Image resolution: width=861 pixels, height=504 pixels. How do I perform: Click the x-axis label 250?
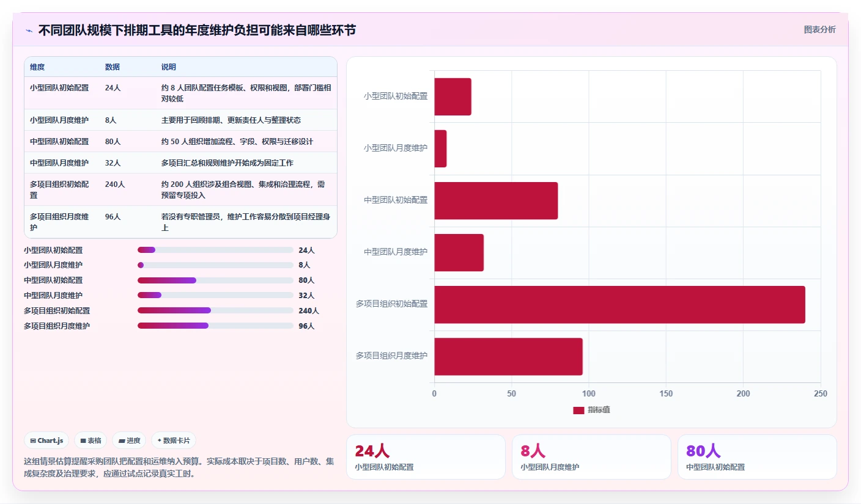(x=820, y=394)
